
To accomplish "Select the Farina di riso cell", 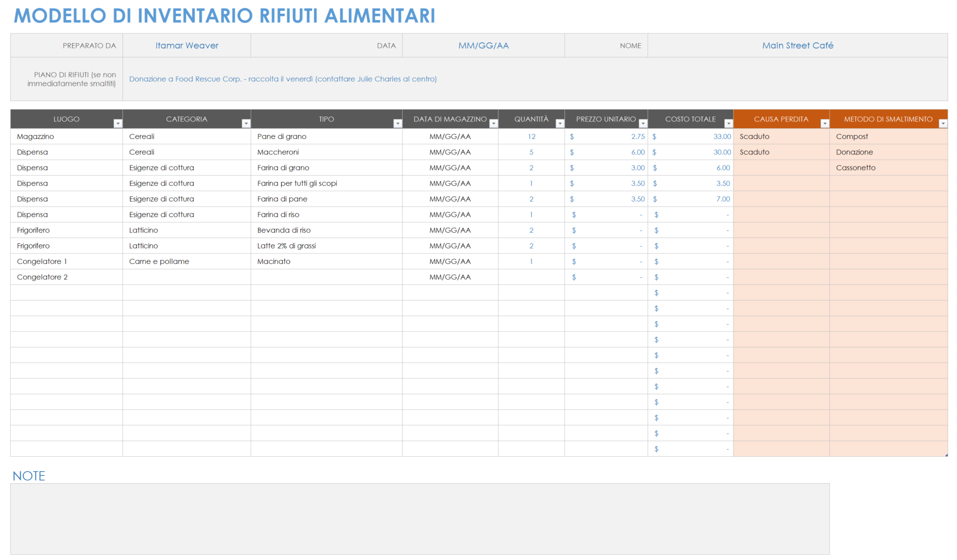I will [x=326, y=215].
